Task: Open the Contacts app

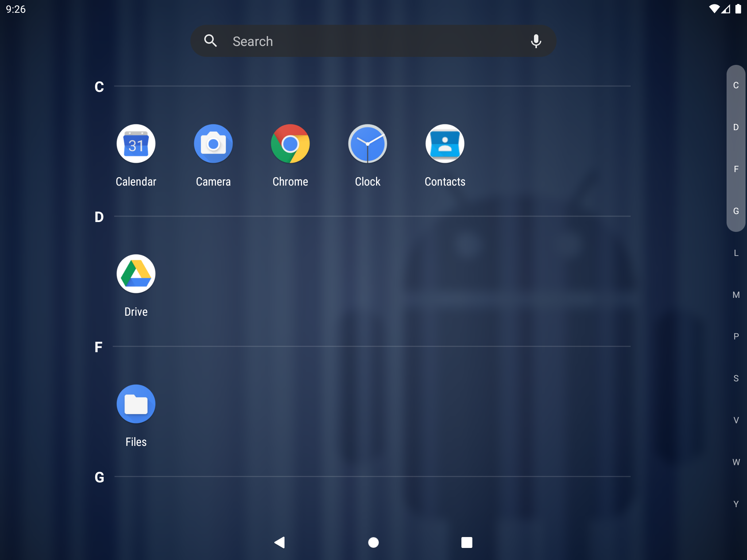Action: pyautogui.click(x=445, y=144)
